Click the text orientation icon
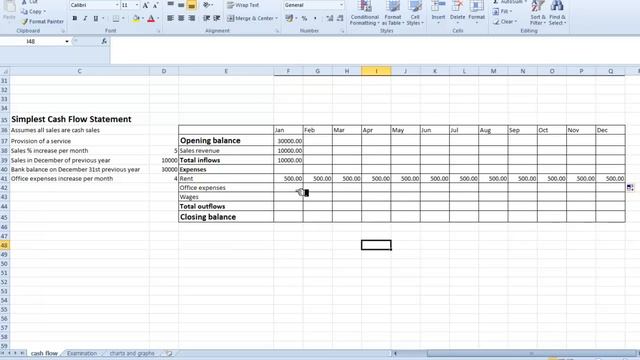Screen dimensions: 640x360 tap(207, 5)
